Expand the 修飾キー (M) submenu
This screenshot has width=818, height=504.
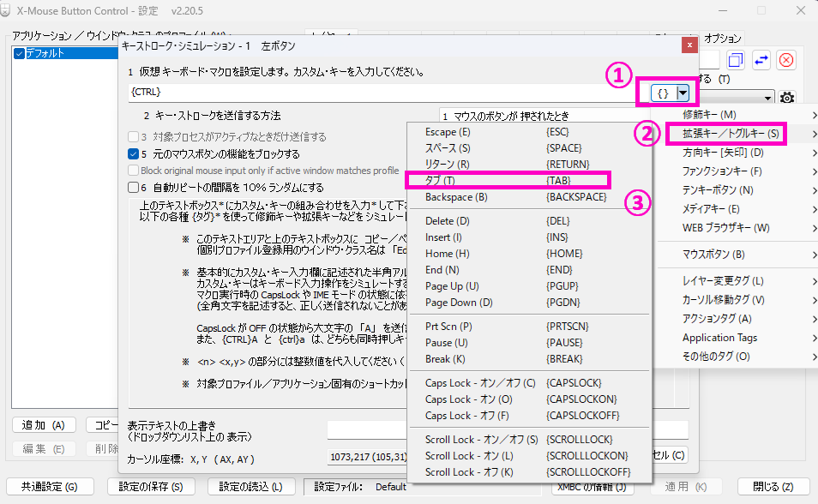737,114
